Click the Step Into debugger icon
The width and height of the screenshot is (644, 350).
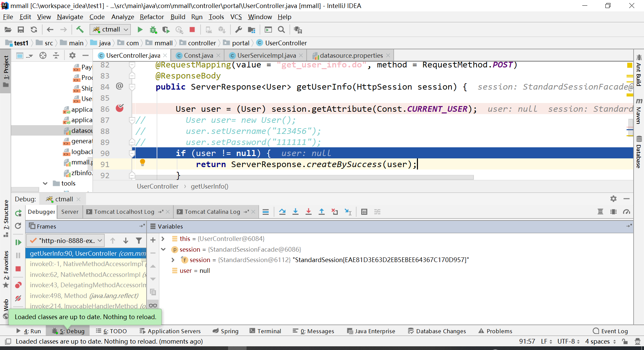click(x=296, y=212)
